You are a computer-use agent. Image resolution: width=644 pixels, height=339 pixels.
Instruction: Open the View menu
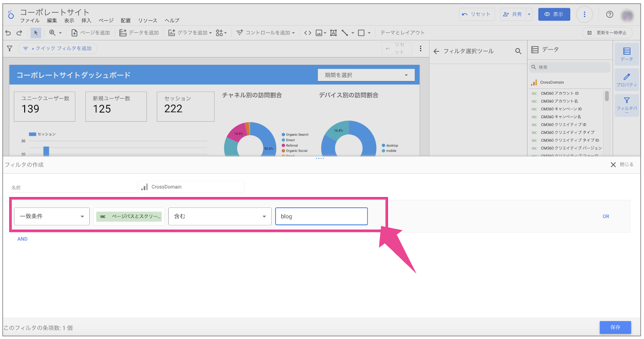(69, 21)
